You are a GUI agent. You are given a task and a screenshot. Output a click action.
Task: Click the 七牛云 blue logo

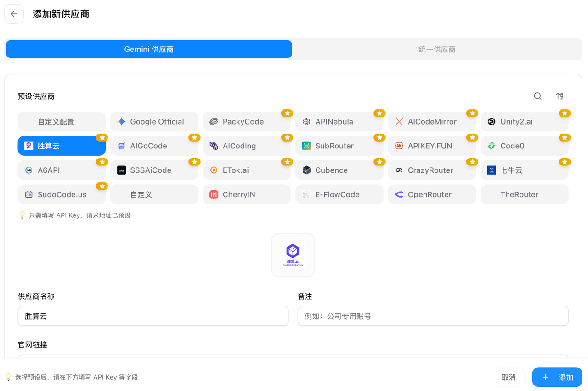point(492,170)
